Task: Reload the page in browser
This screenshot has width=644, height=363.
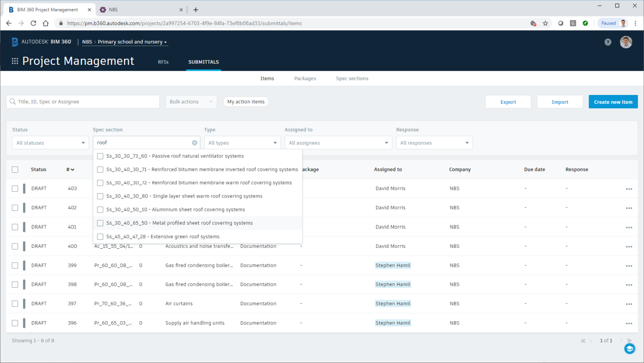Action: pyautogui.click(x=33, y=23)
